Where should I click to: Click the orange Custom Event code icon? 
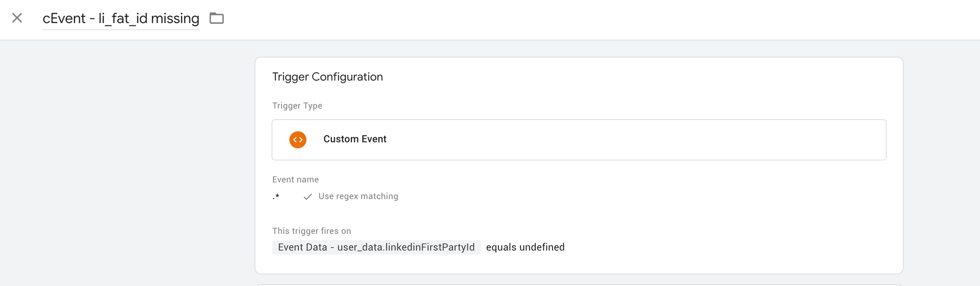[298, 140]
